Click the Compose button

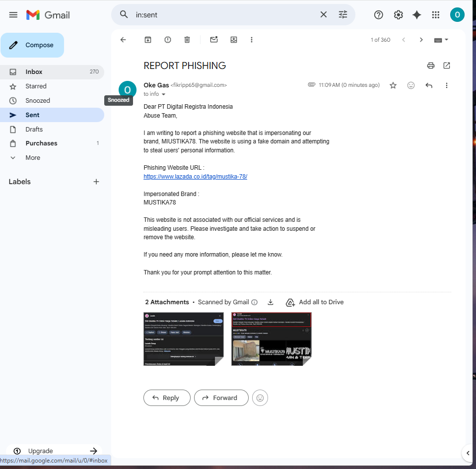pos(32,45)
